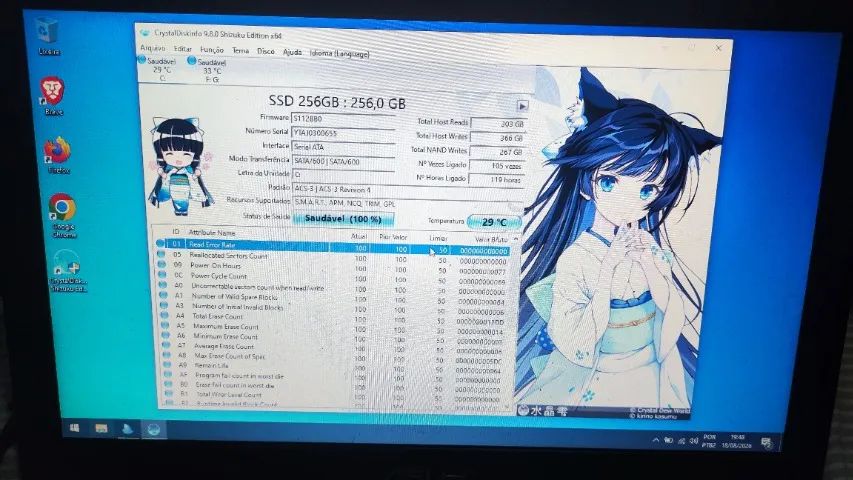Open the CrystalDiskInfo Shizuku desktop shortcut
This screenshot has height=480, width=853.
pyautogui.click(x=68, y=271)
